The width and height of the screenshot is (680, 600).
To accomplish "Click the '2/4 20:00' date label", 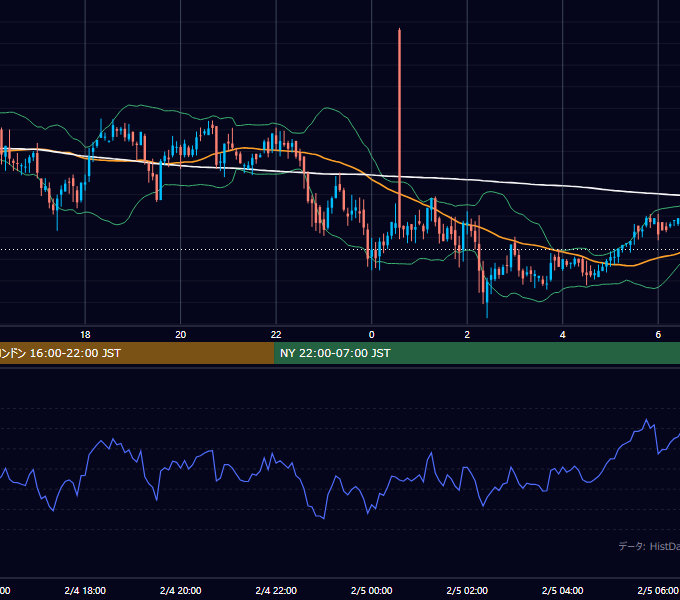I will [x=180, y=590].
